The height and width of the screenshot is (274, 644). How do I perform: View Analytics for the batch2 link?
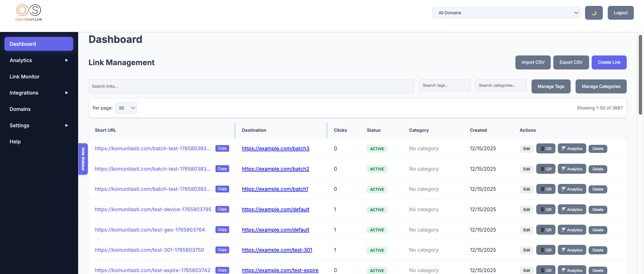(x=572, y=169)
